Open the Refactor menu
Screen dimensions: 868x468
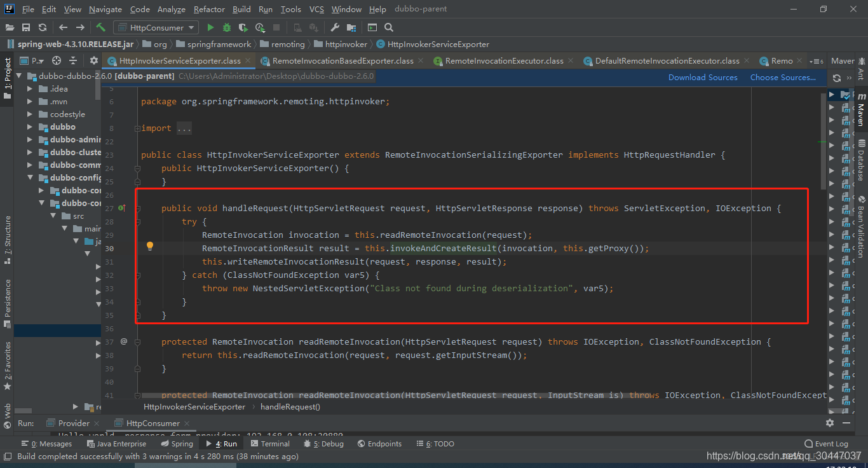[x=209, y=9]
